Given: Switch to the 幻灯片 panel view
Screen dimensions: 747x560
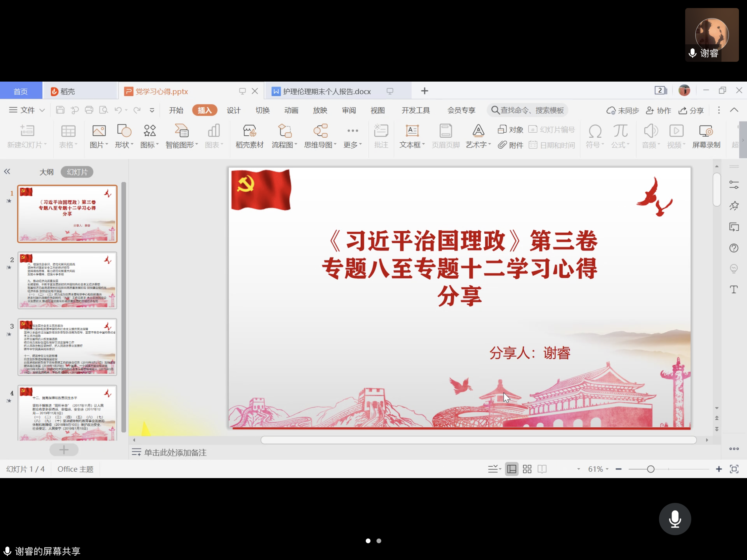Looking at the screenshot, I should pyautogui.click(x=77, y=172).
